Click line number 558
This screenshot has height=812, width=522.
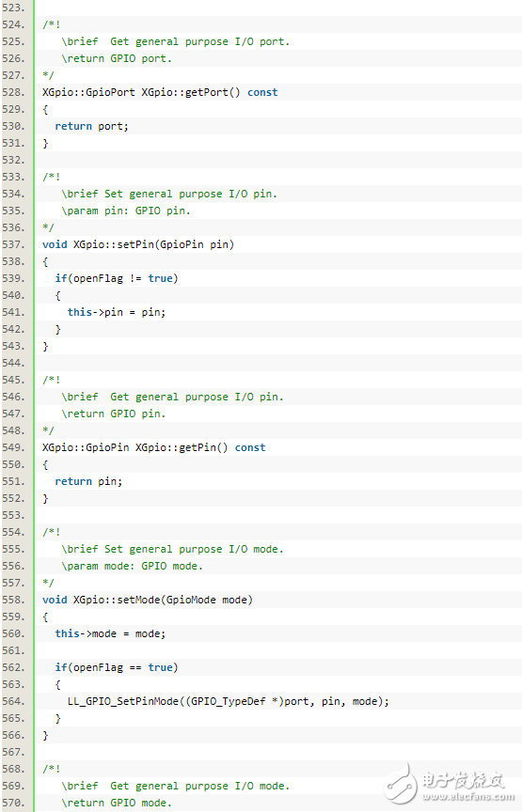coord(14,600)
